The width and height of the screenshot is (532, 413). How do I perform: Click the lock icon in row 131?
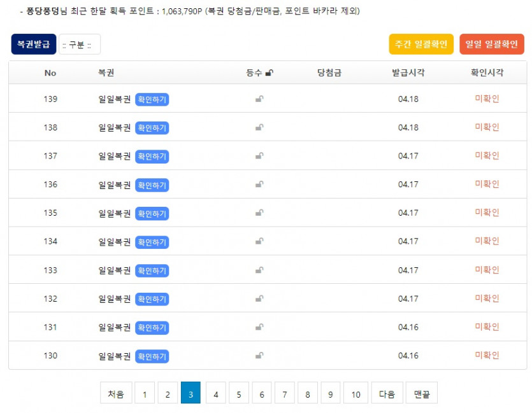tap(259, 327)
